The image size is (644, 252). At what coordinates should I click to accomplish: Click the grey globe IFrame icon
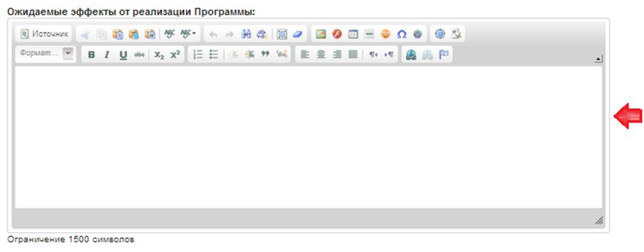[x=418, y=34]
